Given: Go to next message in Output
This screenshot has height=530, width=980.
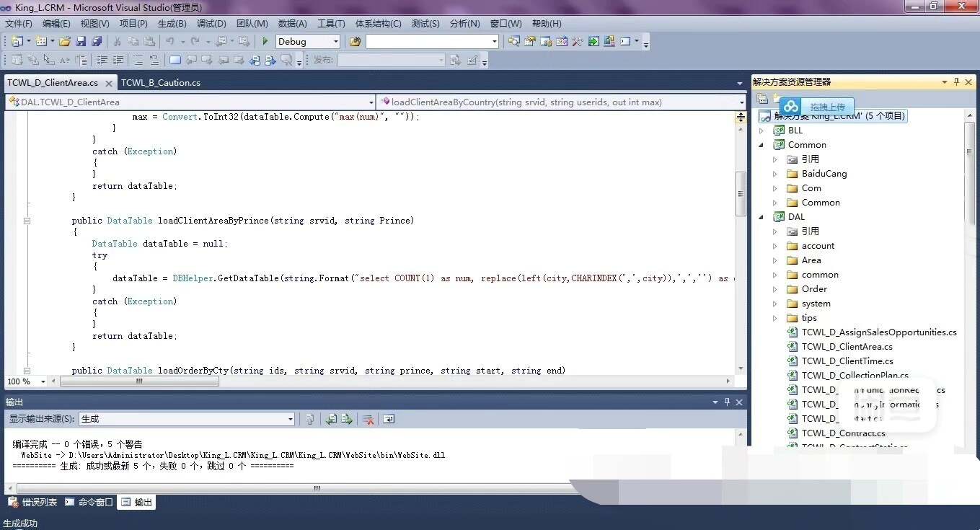Looking at the screenshot, I should [x=347, y=419].
